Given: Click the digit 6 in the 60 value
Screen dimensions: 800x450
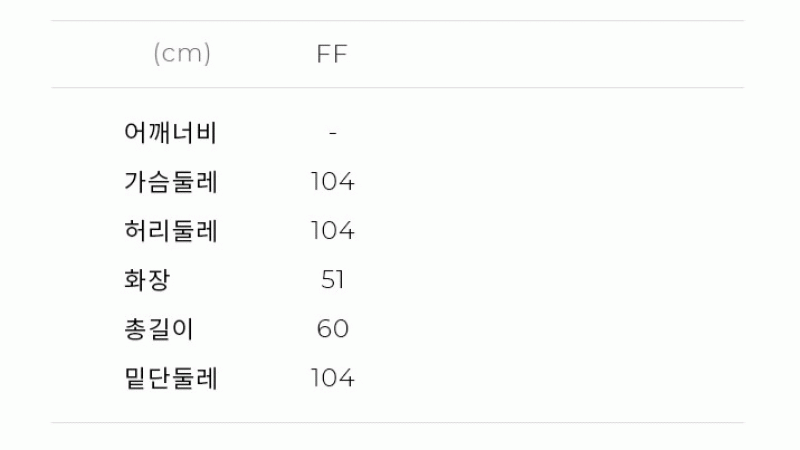Looking at the screenshot, I should click(x=324, y=329).
